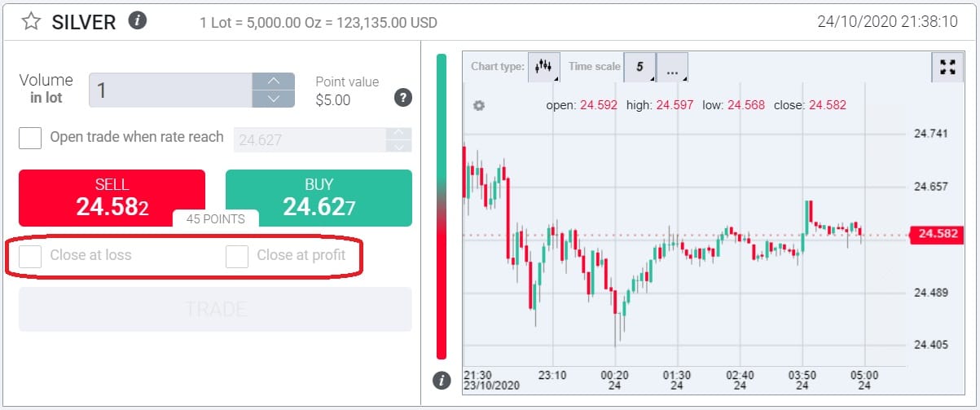Screen dimensions: 980x410
Task: Open the SILVER instrument info icon
Action: tap(138, 21)
